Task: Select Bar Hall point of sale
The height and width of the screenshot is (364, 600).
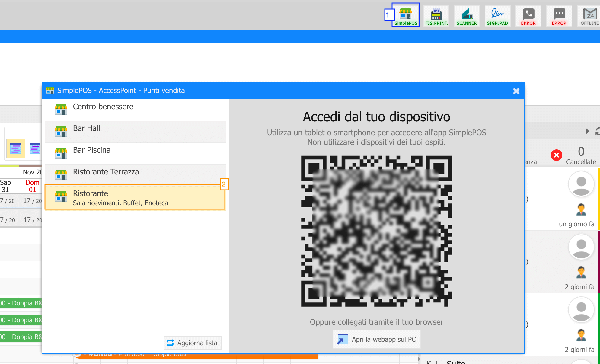Action: click(x=136, y=132)
